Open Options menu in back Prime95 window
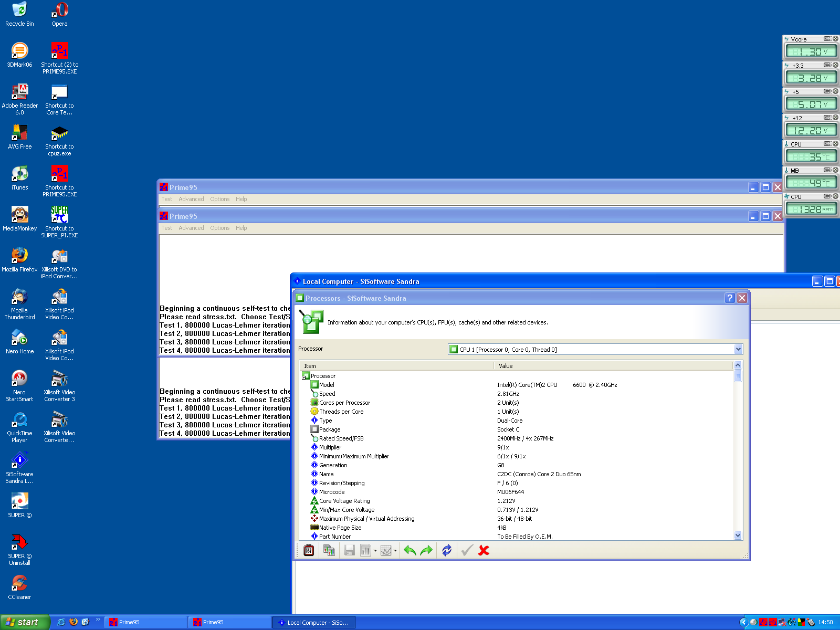Screen dimensions: 840x630 (219, 199)
